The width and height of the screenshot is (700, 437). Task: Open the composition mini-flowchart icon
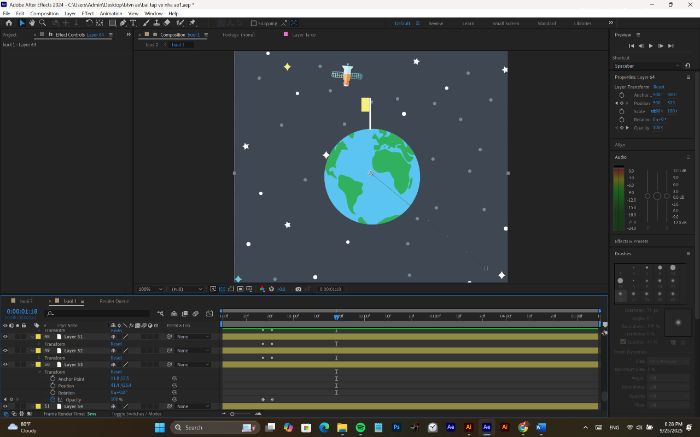click(x=160, y=313)
